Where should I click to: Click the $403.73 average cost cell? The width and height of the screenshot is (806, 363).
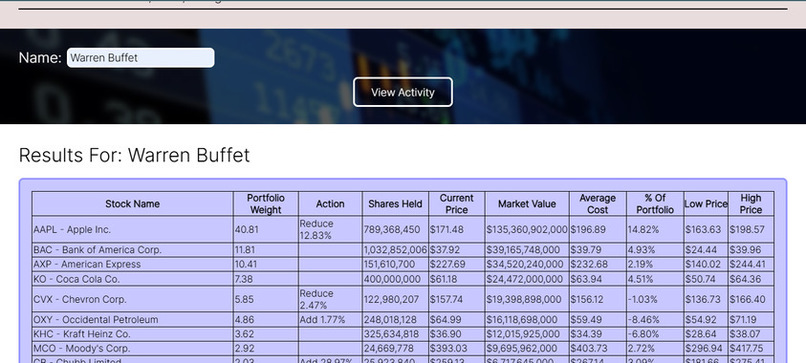point(597,348)
